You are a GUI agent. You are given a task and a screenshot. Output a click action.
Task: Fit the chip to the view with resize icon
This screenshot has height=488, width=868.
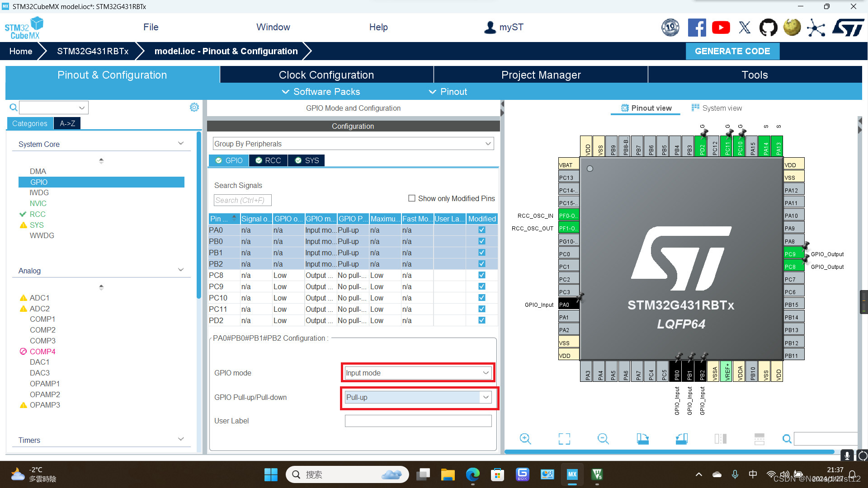564,438
